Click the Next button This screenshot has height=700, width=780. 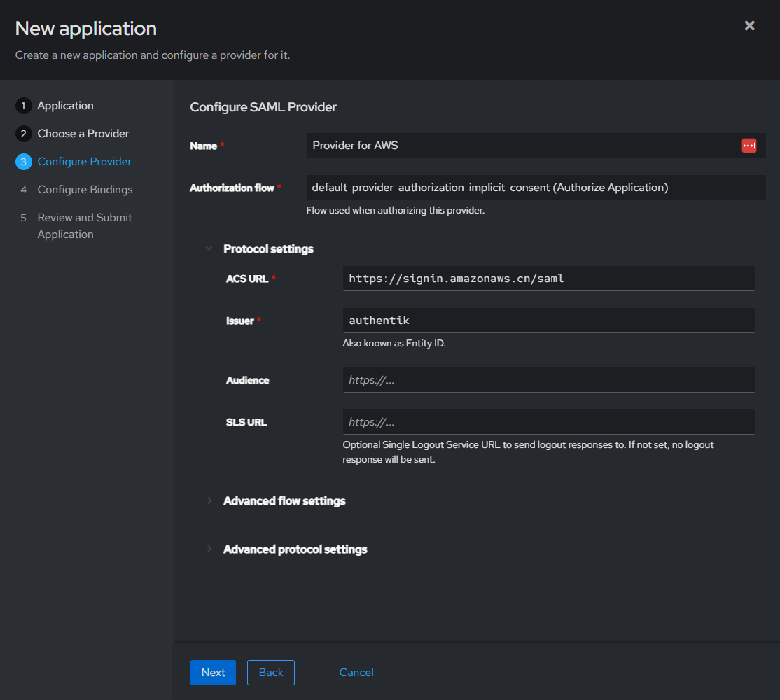click(213, 673)
